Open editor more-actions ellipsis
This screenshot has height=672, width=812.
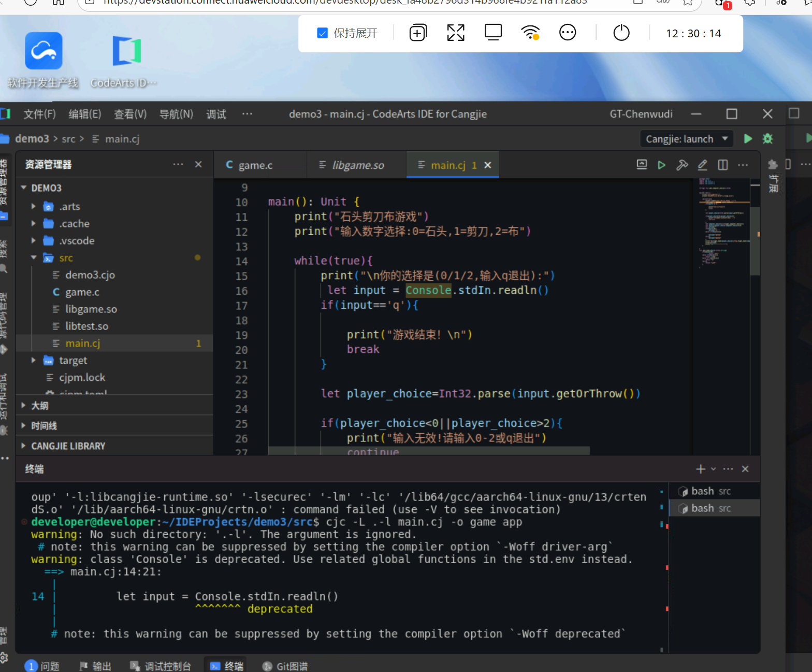click(x=743, y=165)
